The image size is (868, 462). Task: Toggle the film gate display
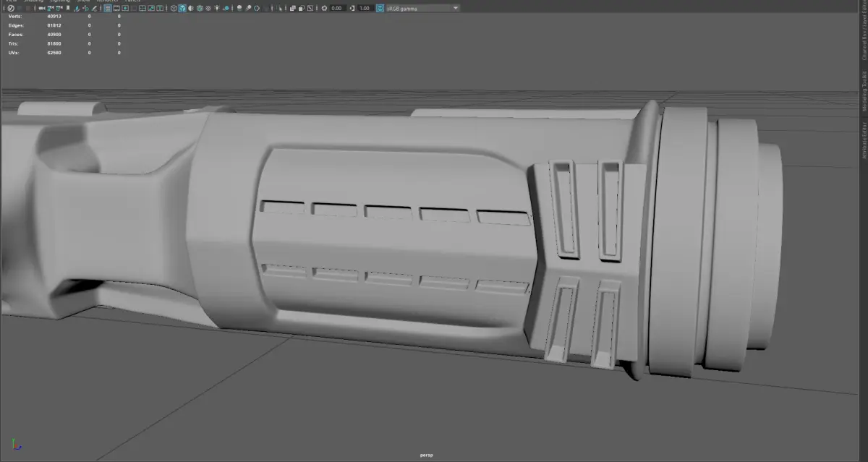[116, 8]
